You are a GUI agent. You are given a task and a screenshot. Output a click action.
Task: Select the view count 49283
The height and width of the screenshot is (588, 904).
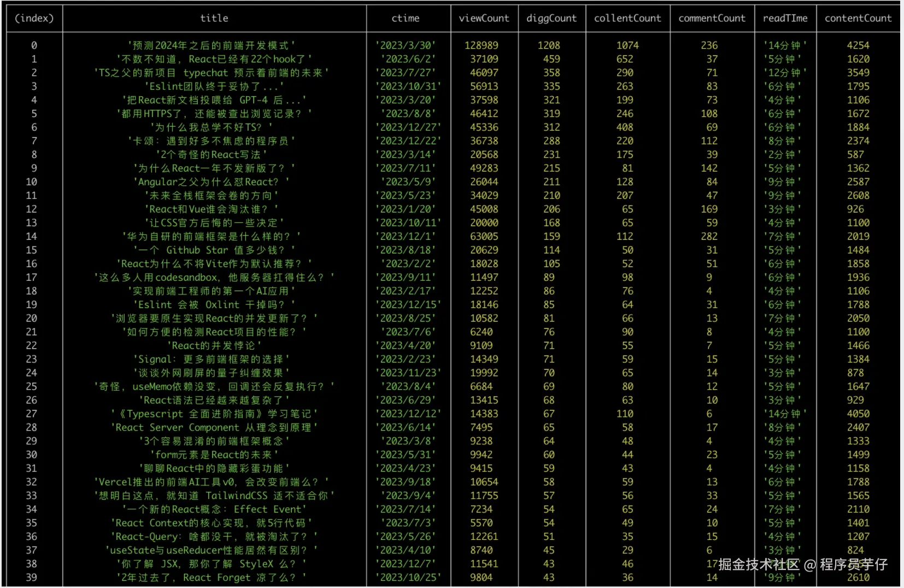(484, 168)
